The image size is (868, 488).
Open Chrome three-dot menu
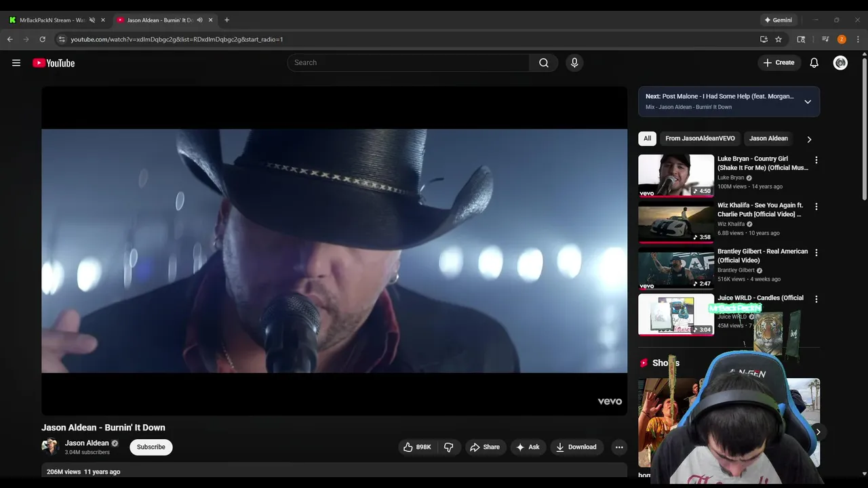858,39
